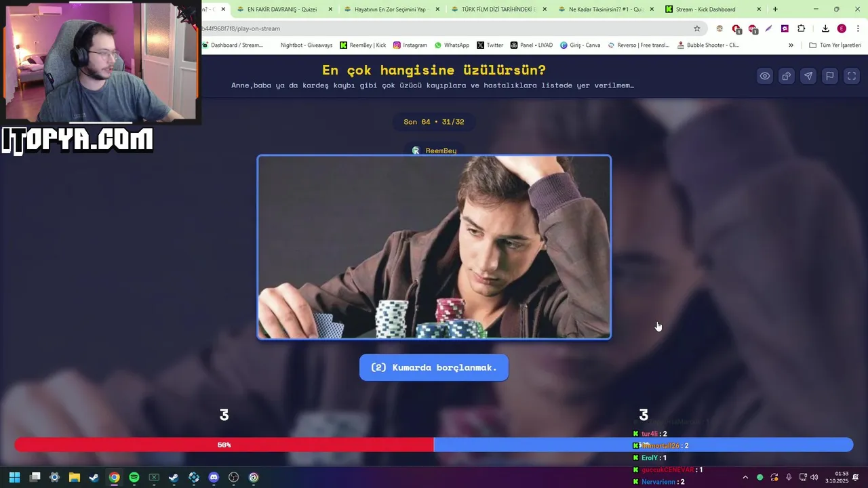
Task: Click the sync update tray icon
Action: tap(774, 477)
